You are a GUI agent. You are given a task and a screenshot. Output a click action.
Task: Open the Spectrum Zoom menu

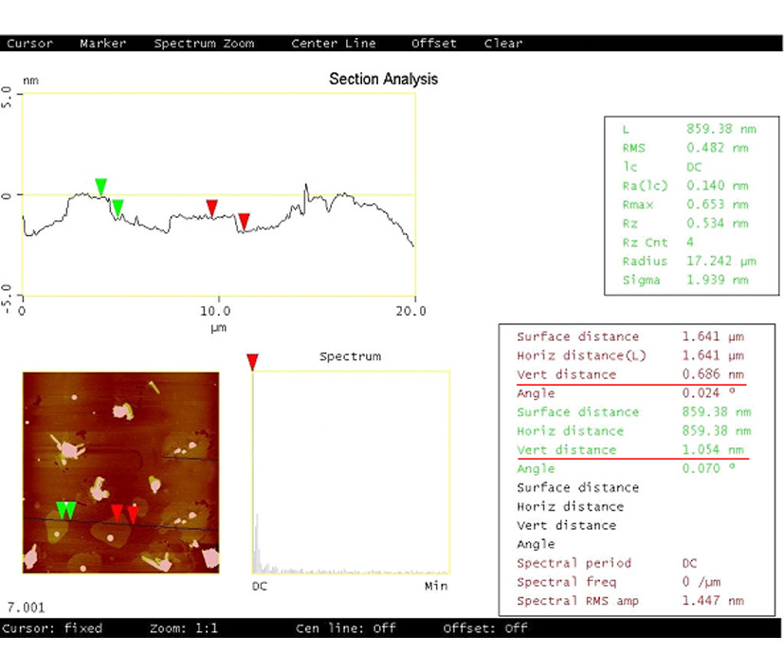coord(205,44)
